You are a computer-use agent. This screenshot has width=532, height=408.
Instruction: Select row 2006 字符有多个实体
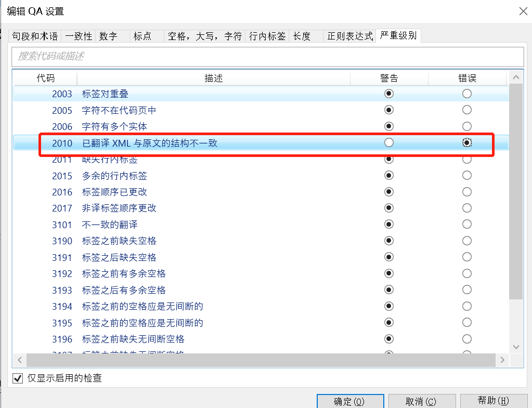[x=261, y=126]
